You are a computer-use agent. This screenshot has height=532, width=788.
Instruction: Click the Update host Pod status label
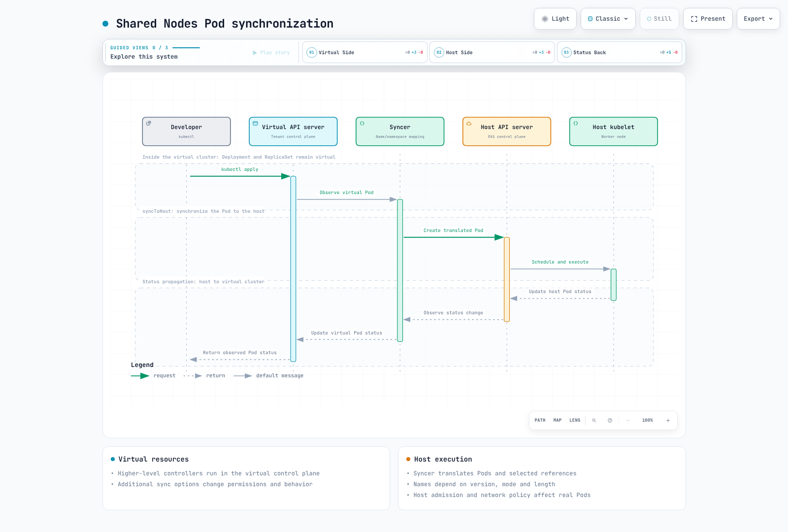tap(560, 292)
